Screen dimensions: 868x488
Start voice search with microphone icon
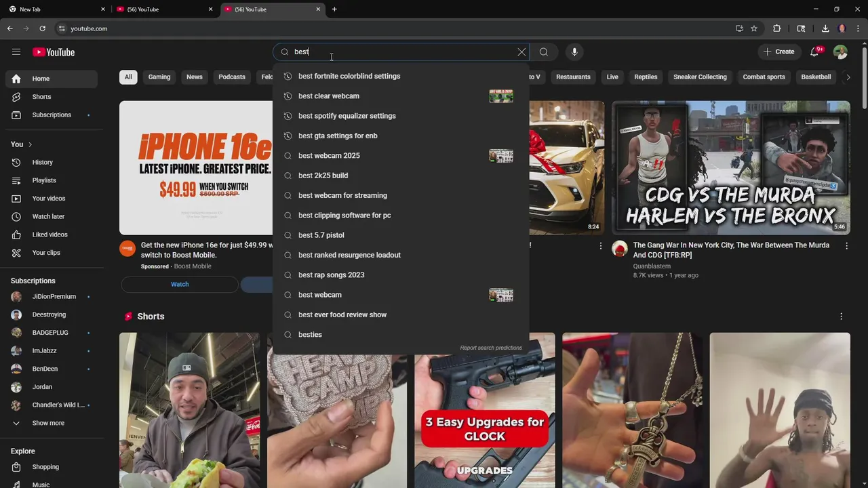coord(574,52)
